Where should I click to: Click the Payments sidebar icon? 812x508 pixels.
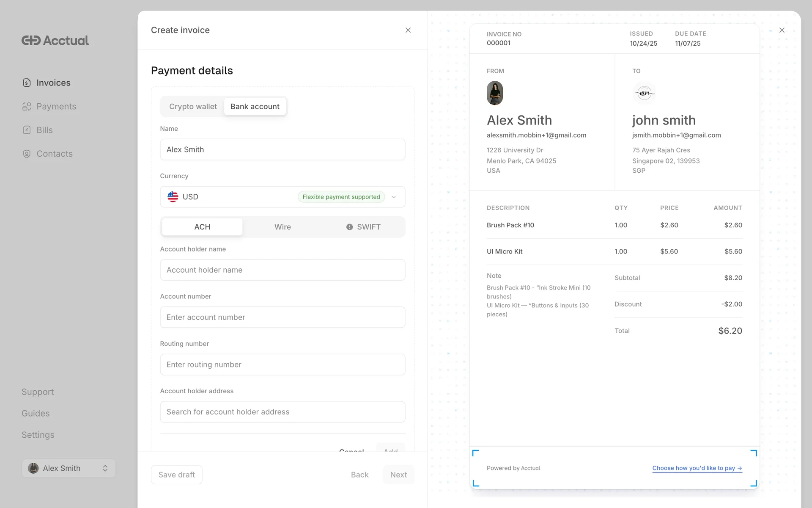coord(27,106)
